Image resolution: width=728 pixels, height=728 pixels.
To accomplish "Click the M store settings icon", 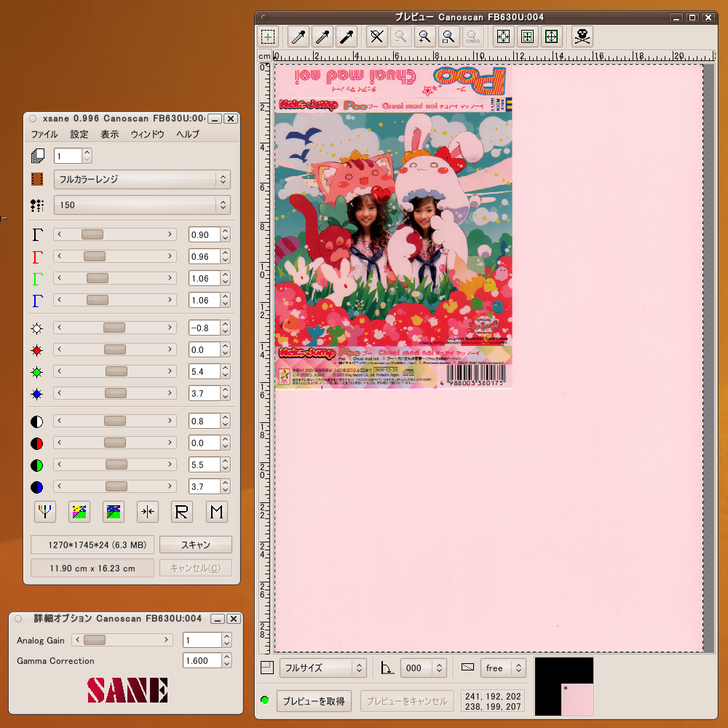I will pos(216,512).
